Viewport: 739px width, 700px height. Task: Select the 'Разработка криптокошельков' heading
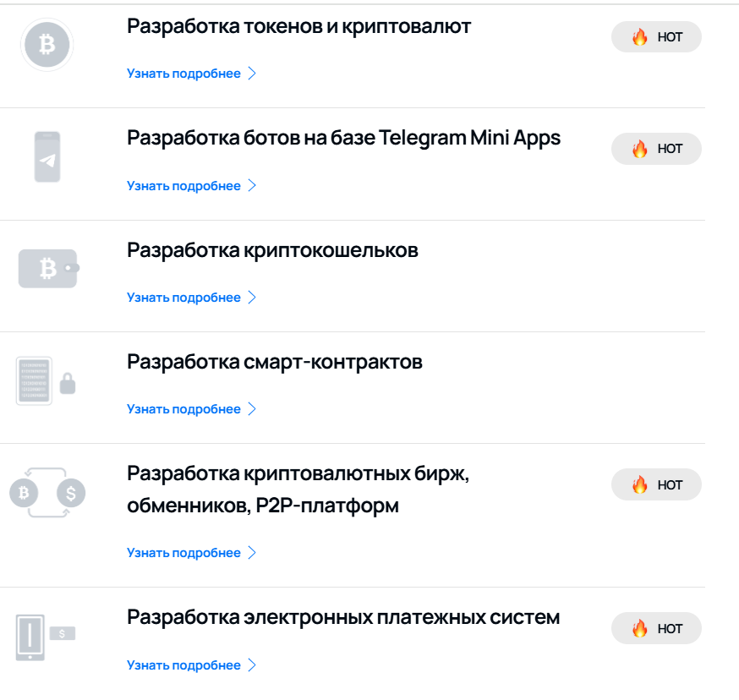(x=272, y=250)
